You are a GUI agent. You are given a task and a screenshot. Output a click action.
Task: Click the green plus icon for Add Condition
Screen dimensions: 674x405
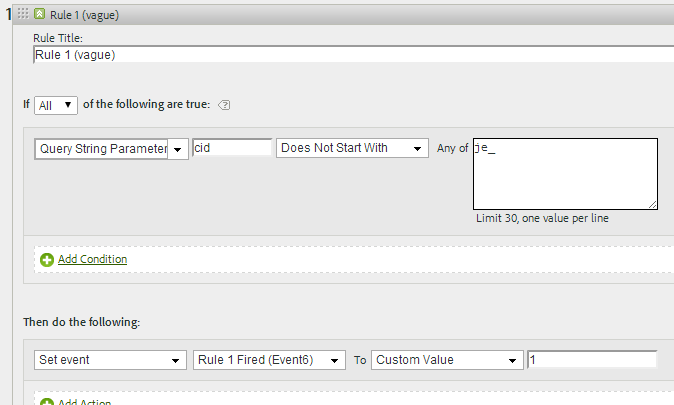(46, 260)
